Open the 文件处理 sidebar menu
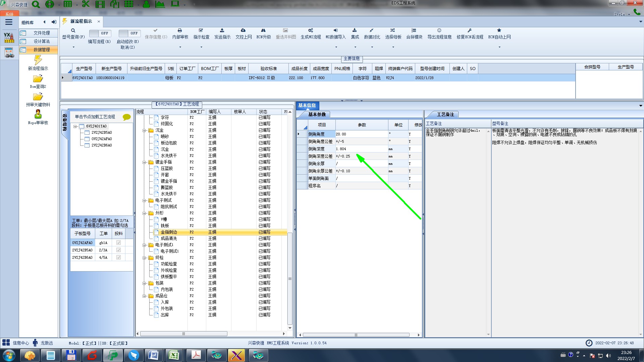 click(38, 33)
